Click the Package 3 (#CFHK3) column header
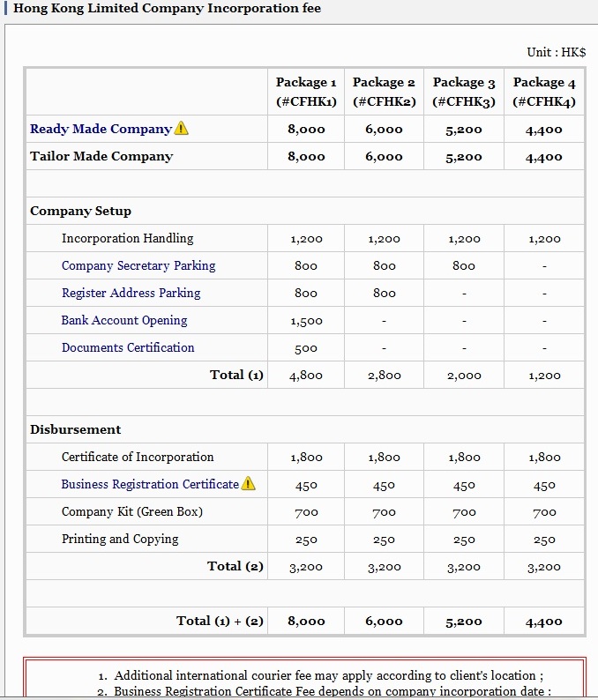 pyautogui.click(x=464, y=92)
